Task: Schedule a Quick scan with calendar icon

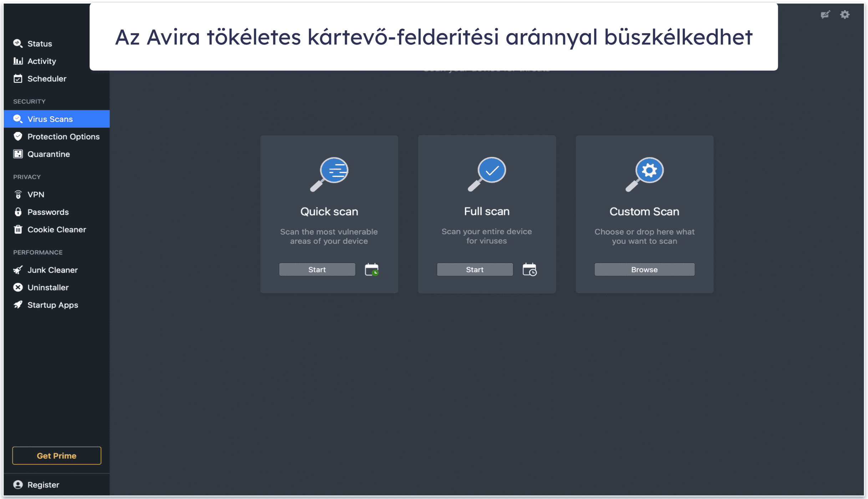Action: (x=372, y=269)
